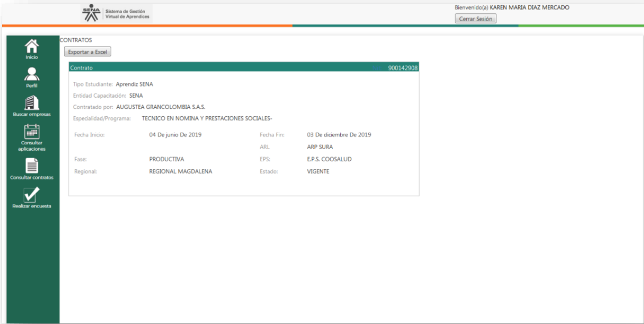
Task: Click user name KAREN MARIA DIAZ MERCADO
Action: (530, 7)
